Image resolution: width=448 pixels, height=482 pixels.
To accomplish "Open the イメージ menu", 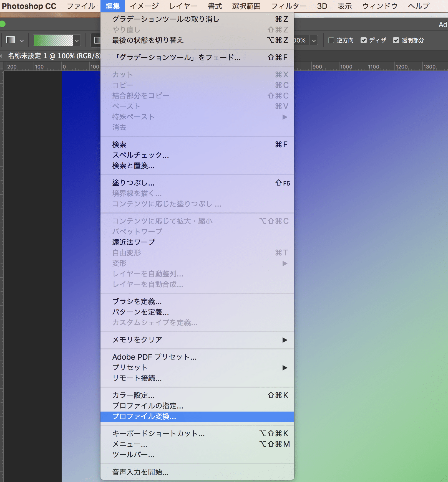I will click(144, 6).
